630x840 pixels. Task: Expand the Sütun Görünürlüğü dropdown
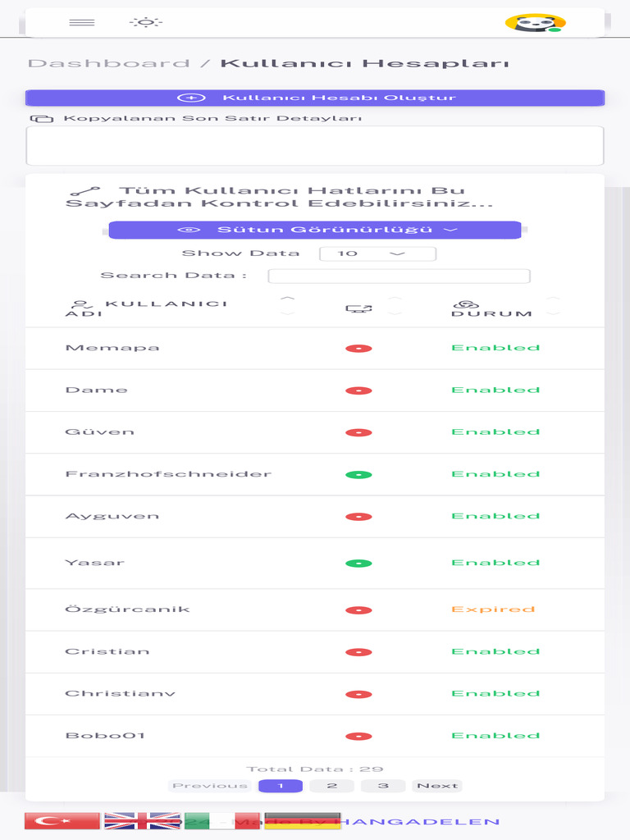[315, 230]
